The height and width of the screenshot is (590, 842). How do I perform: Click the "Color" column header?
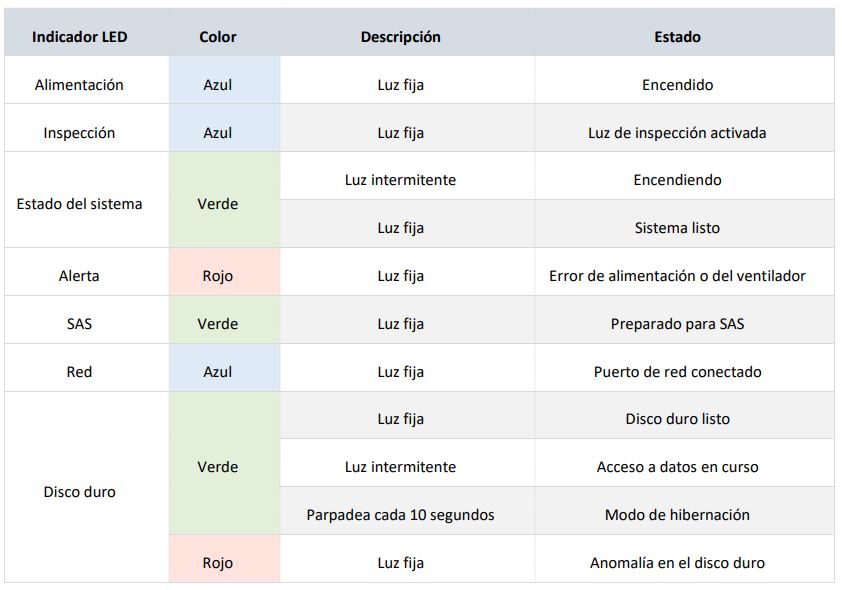(218, 37)
